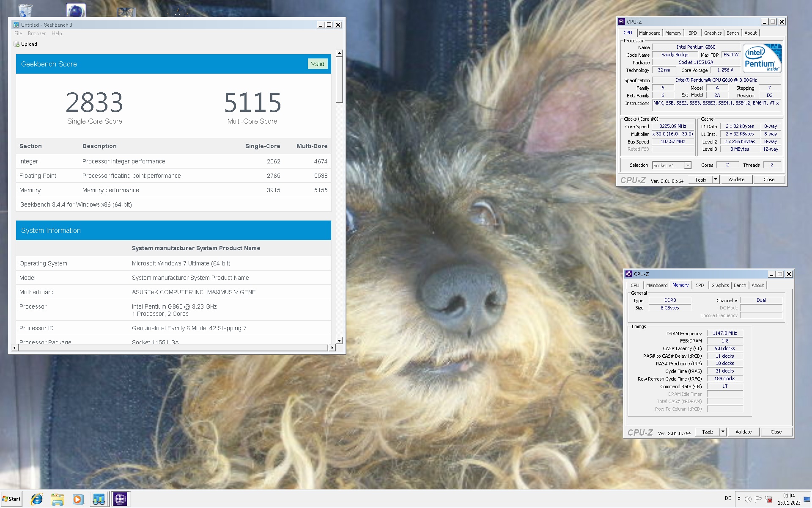Open Windows Explorer from the taskbar
Image resolution: width=812 pixels, height=508 pixels.
point(57,499)
